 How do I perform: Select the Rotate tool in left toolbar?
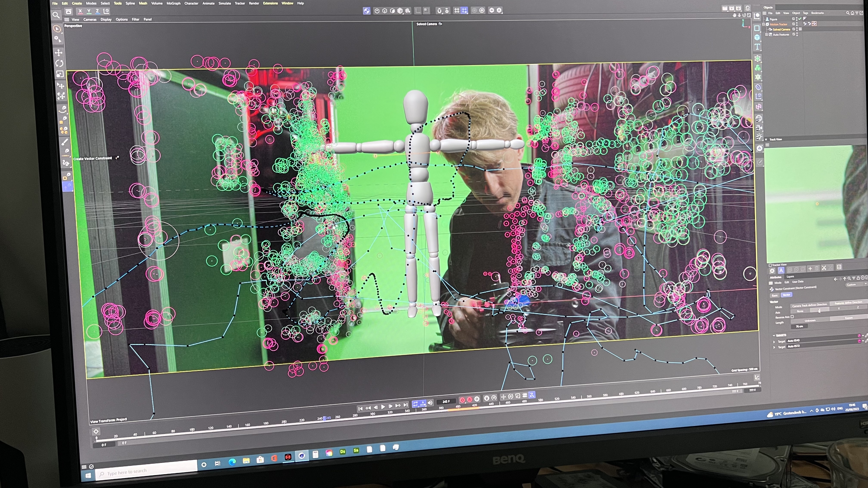click(59, 63)
